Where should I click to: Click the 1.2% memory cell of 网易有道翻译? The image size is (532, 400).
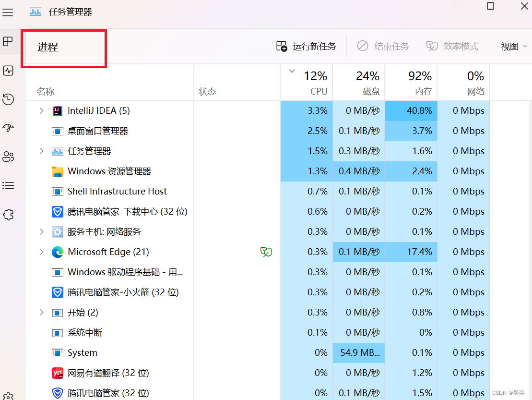click(x=411, y=373)
